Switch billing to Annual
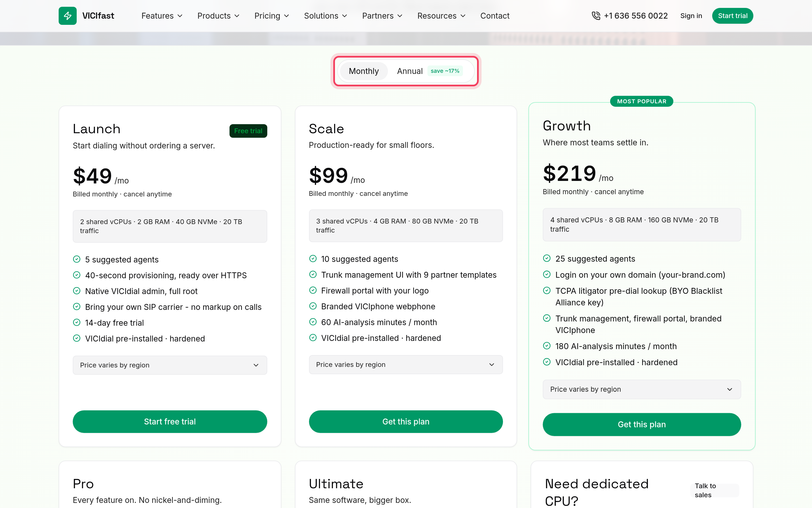The width and height of the screenshot is (812, 508). pos(429,71)
